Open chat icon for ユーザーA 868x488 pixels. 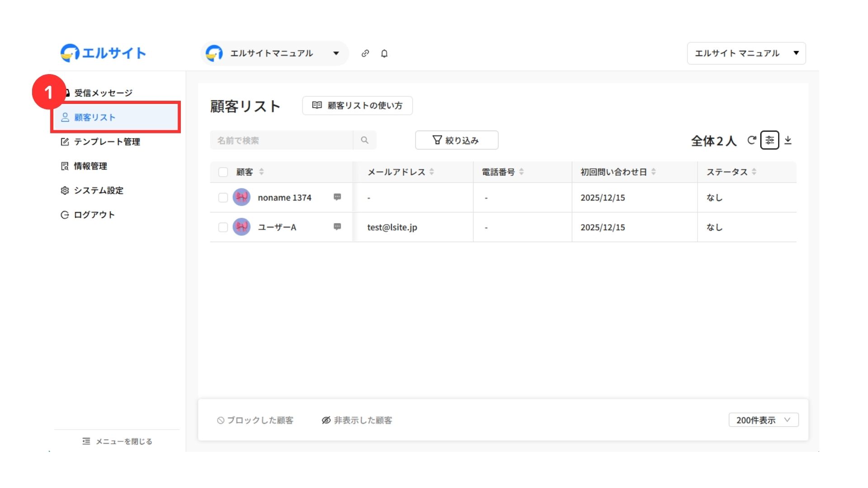point(337,227)
